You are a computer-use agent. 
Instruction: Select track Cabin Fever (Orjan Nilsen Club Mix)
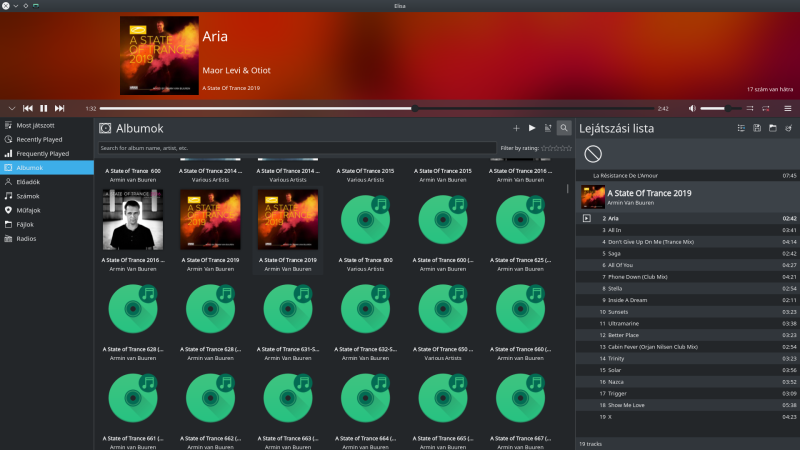click(x=687, y=347)
